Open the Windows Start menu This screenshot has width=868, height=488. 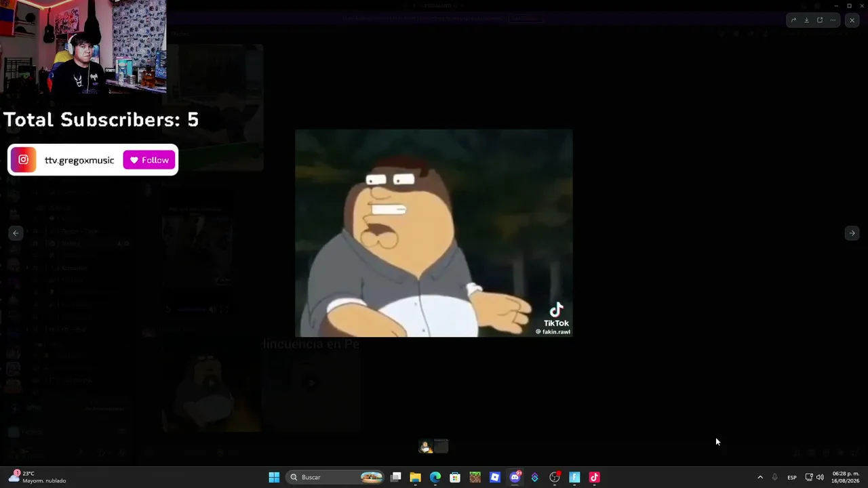tap(274, 477)
